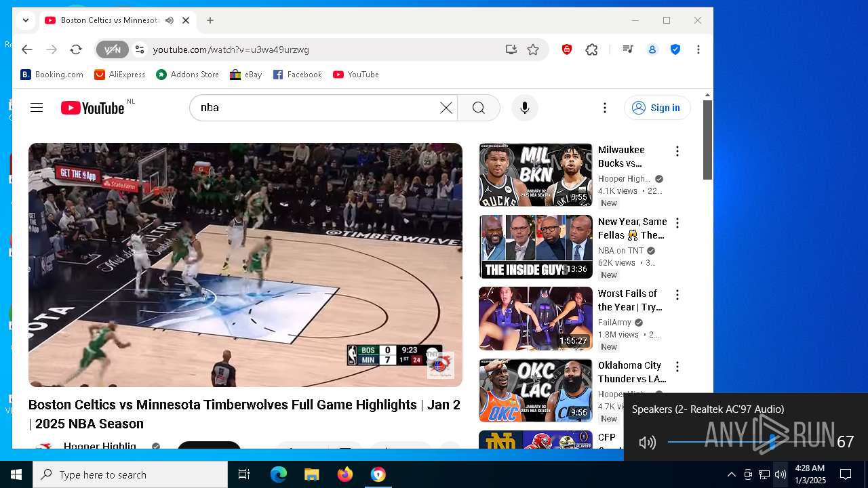The image size is (868, 488).
Task: Click the page vertical scrollbar thumb
Action: (x=707, y=140)
